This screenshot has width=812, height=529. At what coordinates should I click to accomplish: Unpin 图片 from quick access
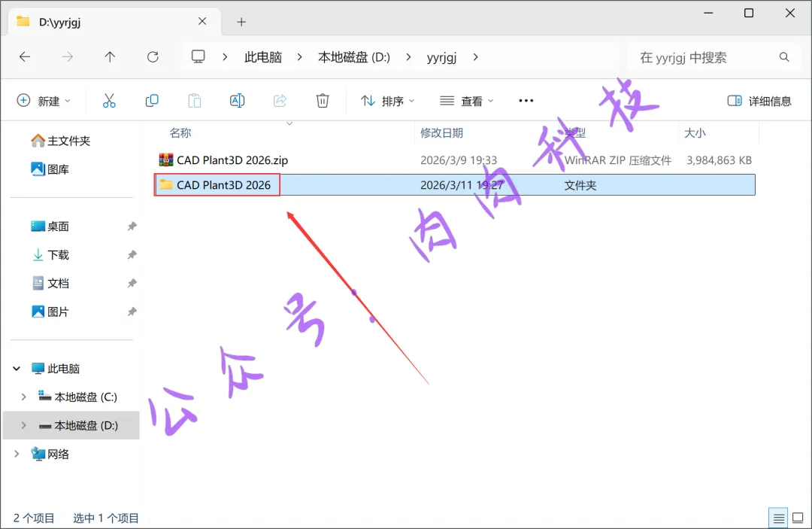pos(132,312)
